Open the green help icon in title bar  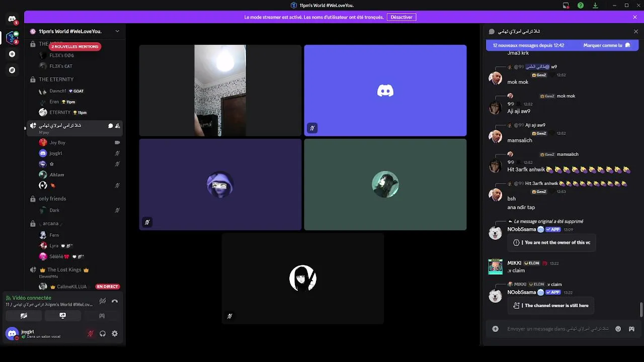click(581, 6)
